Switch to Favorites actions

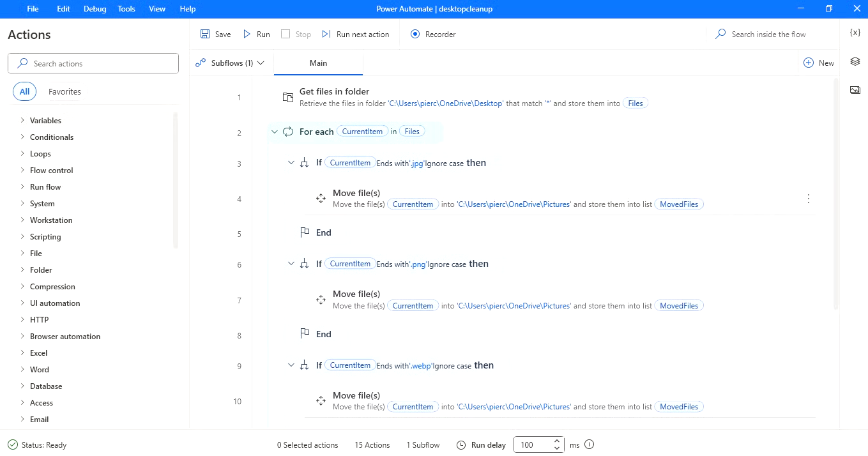pos(65,91)
